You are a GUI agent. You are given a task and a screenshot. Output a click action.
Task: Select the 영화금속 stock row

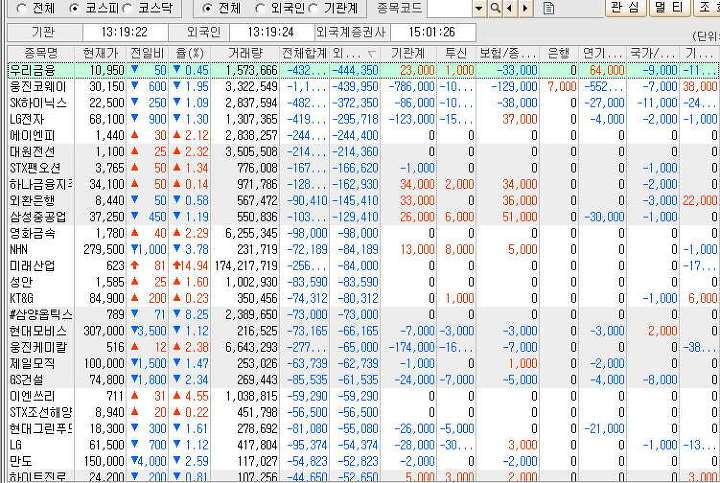[363, 233]
